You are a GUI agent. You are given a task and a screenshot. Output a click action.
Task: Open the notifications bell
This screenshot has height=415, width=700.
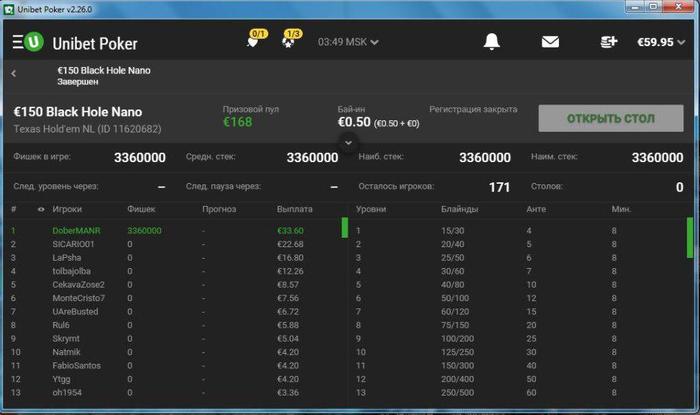tap(492, 42)
